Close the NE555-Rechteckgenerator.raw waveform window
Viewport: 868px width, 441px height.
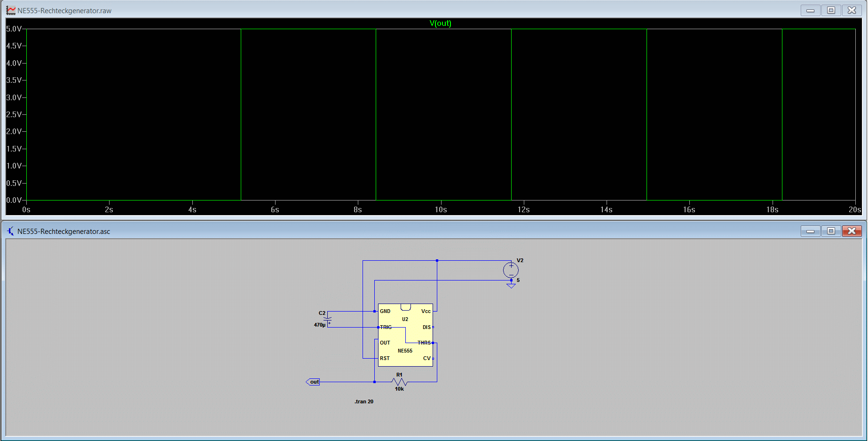[x=852, y=10]
